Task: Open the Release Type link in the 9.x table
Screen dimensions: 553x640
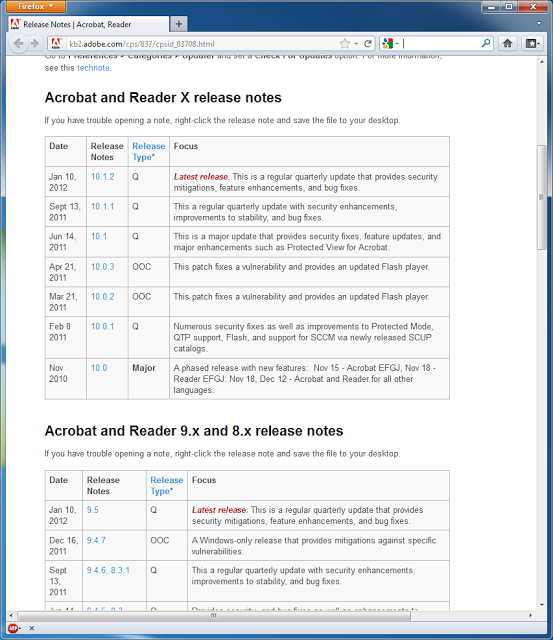Action: coord(167,485)
